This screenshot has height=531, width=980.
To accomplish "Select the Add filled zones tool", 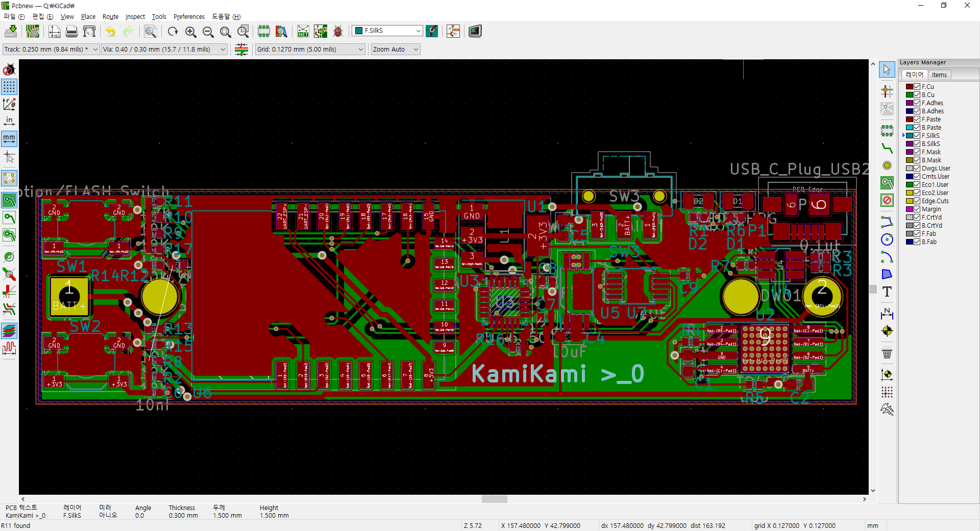I will (x=887, y=183).
